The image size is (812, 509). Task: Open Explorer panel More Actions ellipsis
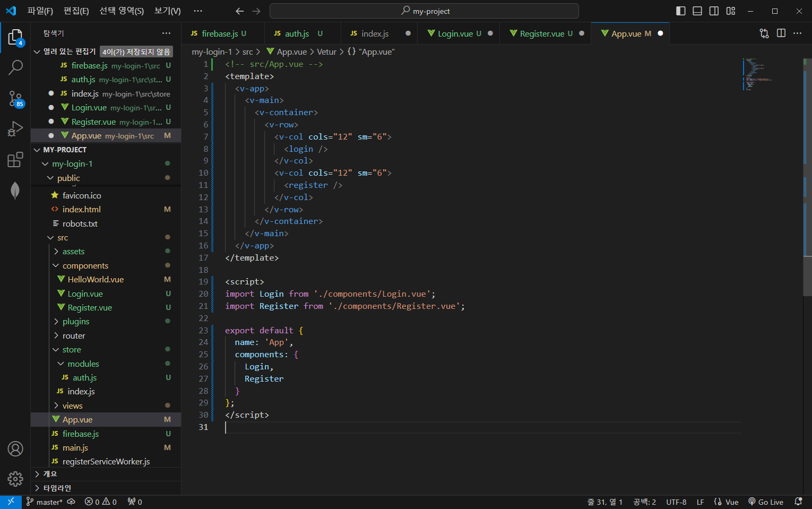pos(167,33)
